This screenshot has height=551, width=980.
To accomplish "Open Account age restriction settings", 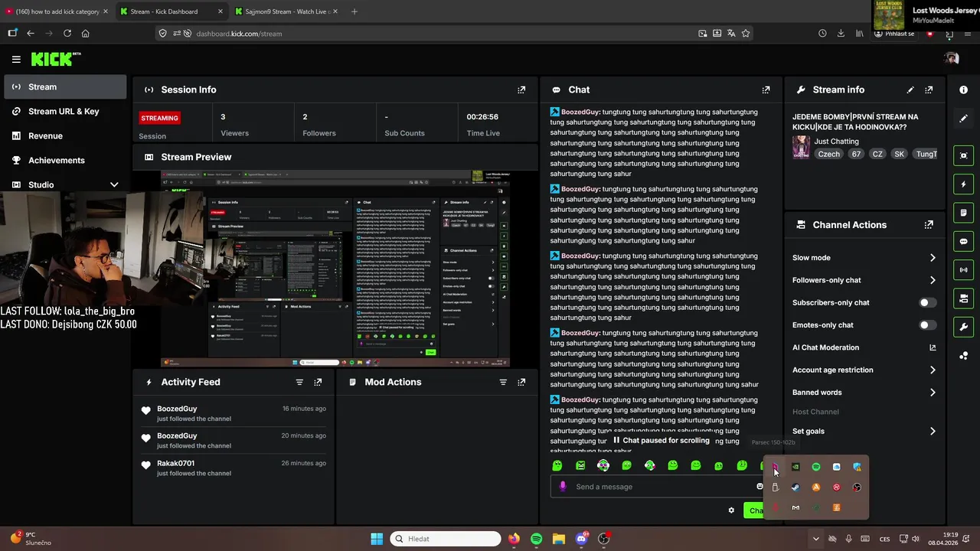I will point(864,370).
